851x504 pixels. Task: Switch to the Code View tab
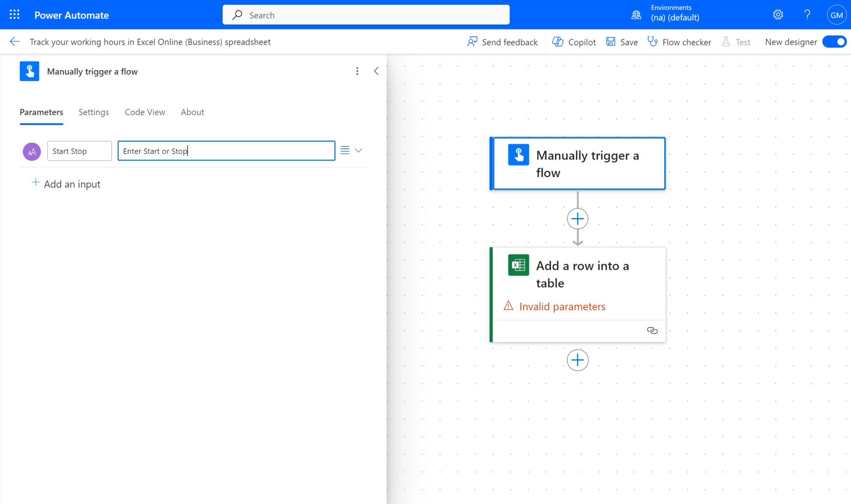click(x=145, y=112)
